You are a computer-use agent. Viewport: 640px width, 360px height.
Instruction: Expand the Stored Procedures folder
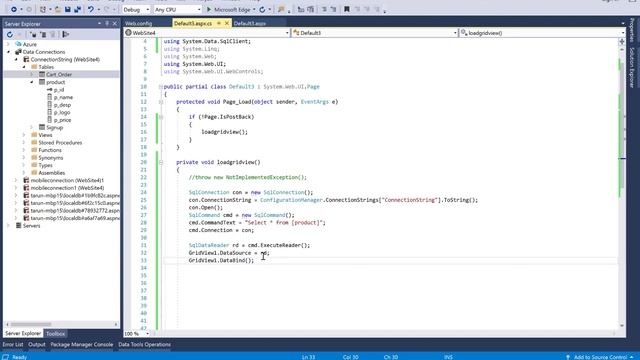24,142
